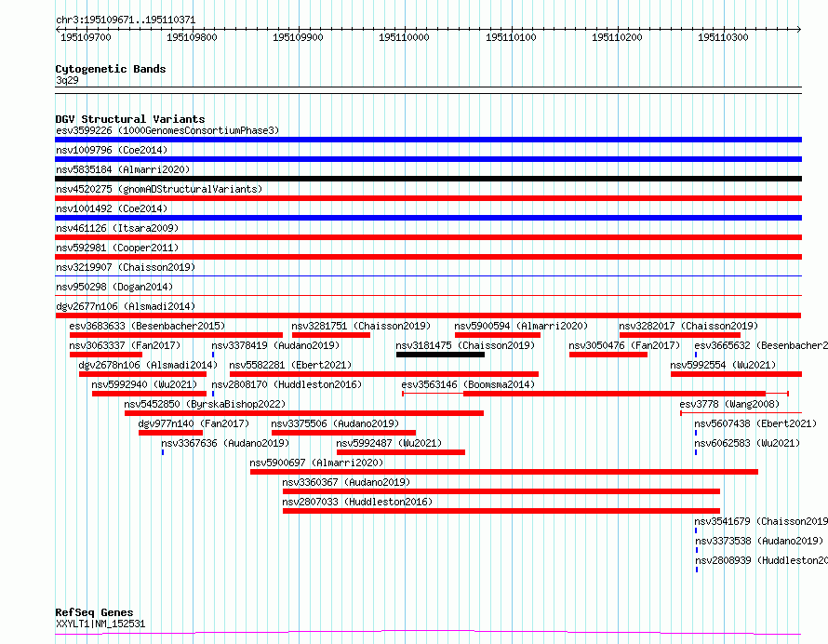828x644 pixels.
Task: Click nsv3360367 (Audano2019) label
Action: click(346, 482)
